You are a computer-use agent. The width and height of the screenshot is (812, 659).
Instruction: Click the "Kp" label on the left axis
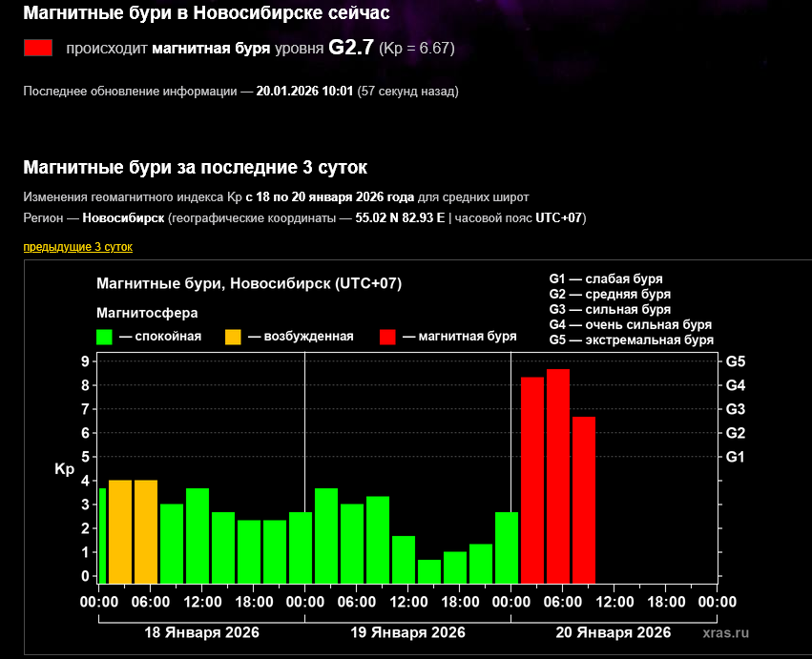point(64,469)
